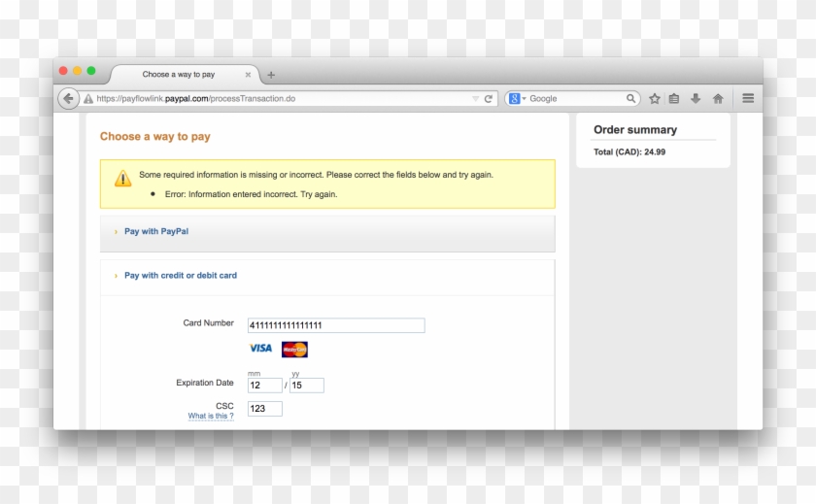Click the red close window button
Viewport: 816px width, 504px height.
click(x=63, y=71)
